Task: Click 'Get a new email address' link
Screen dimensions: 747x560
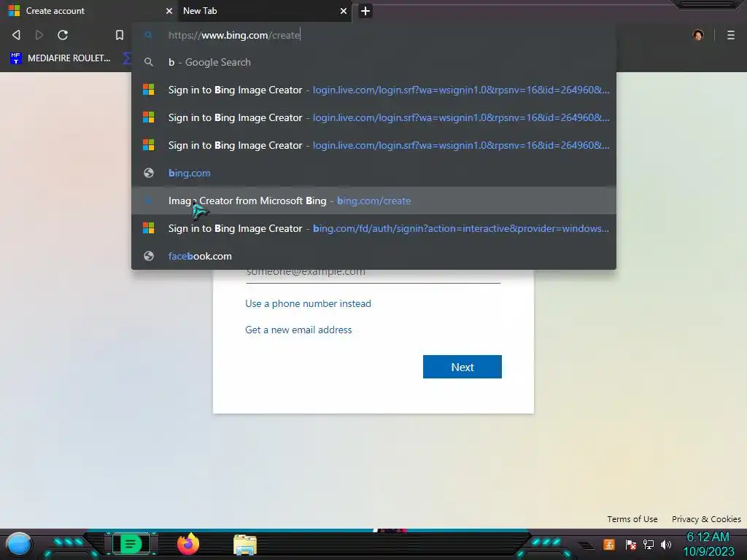Action: click(x=298, y=330)
